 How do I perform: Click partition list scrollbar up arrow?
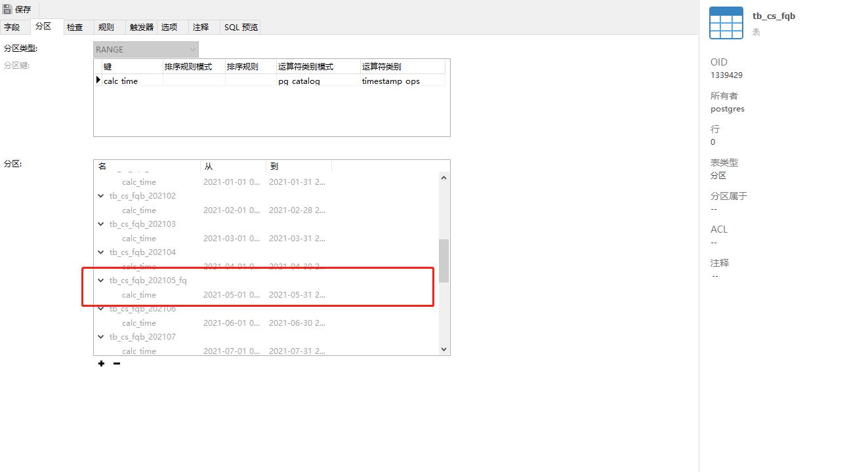444,178
